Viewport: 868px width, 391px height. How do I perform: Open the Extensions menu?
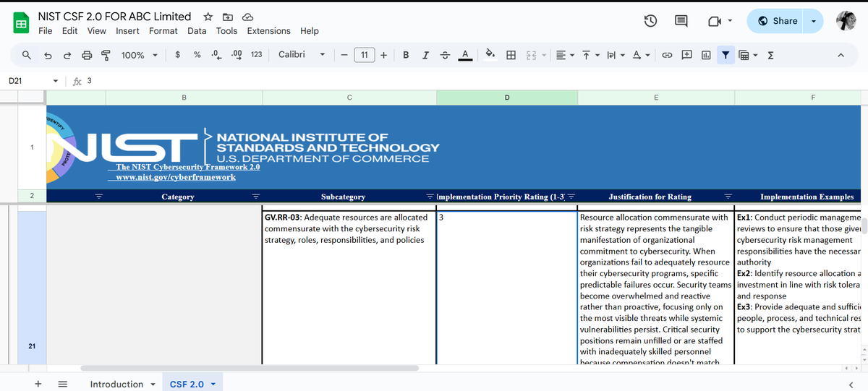tap(269, 31)
